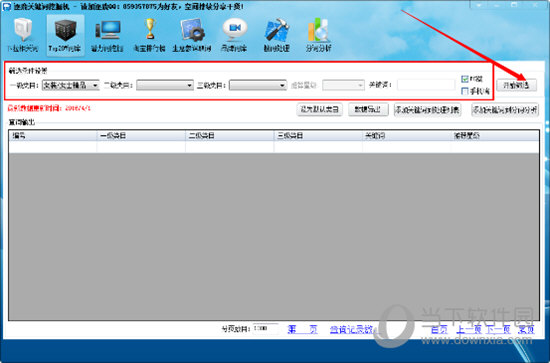The image size is (550, 363).
Task: Open the 分词分析 chart magnifier icon
Action: coord(318,35)
